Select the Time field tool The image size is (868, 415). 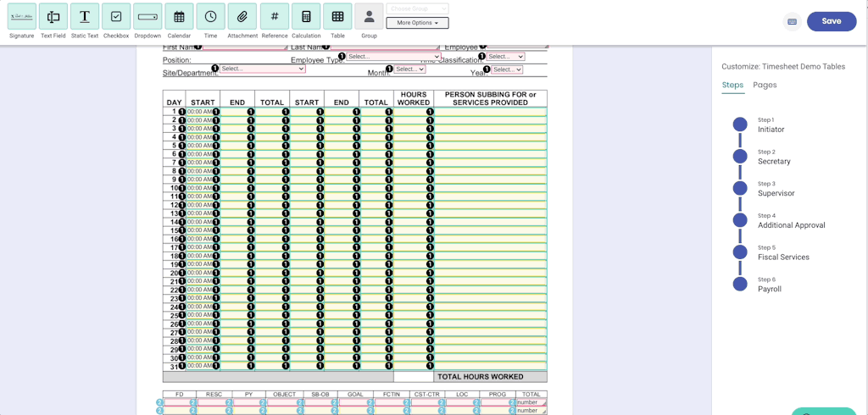click(211, 16)
